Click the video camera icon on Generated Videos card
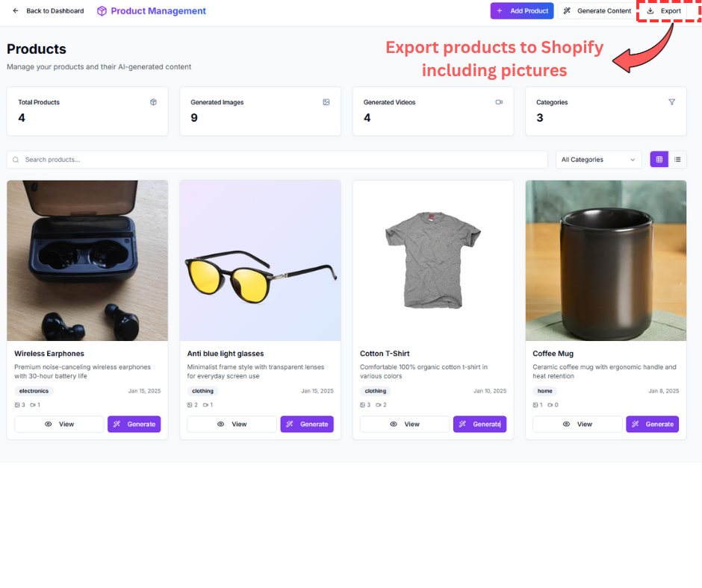 click(499, 101)
